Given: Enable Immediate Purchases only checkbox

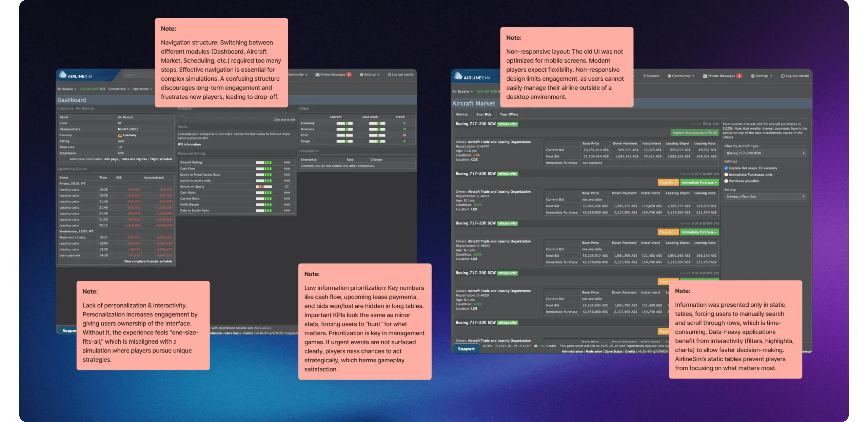Looking at the screenshot, I should (x=726, y=174).
